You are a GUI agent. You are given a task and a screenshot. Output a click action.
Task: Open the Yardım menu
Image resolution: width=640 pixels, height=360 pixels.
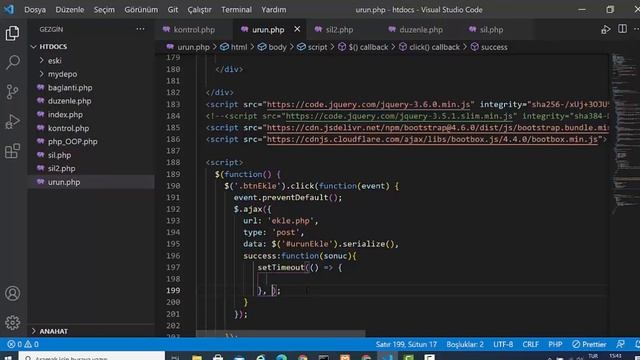click(273, 9)
